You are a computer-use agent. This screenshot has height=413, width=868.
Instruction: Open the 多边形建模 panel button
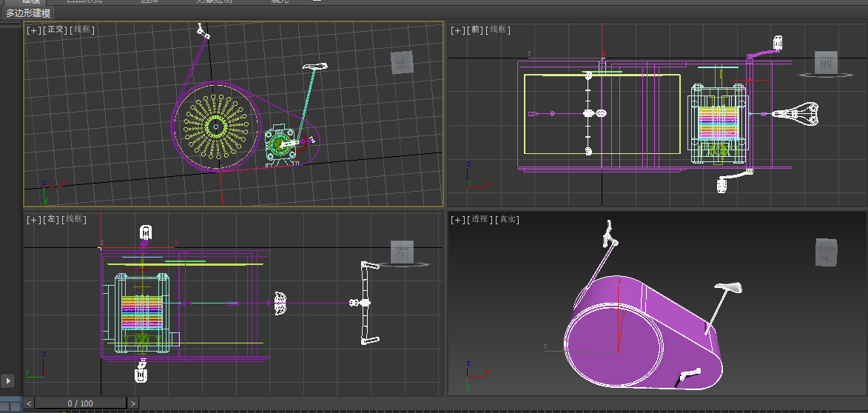[x=27, y=13]
